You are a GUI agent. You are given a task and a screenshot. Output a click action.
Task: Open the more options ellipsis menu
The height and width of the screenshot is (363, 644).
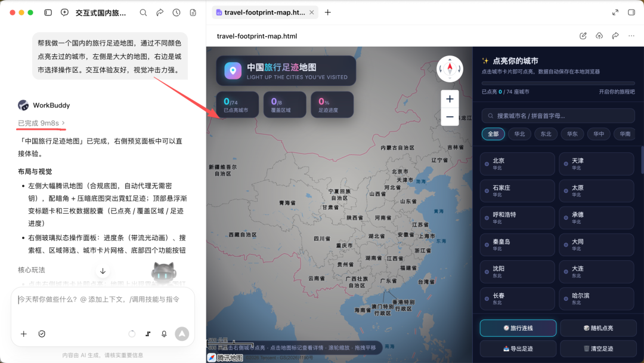click(x=631, y=36)
